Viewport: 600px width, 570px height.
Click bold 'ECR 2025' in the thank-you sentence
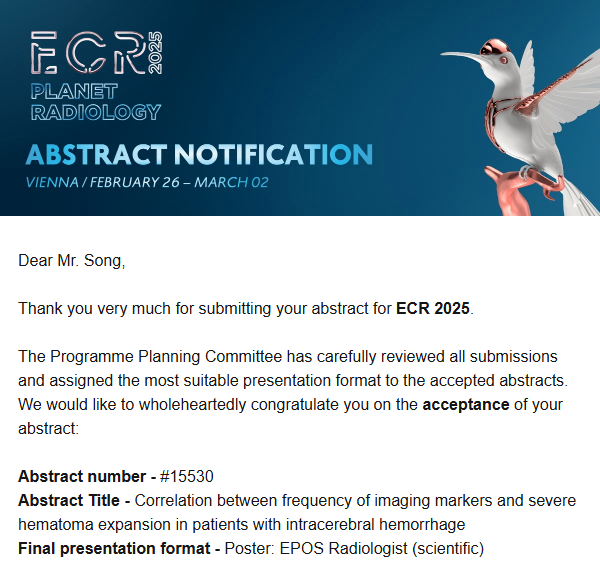point(433,308)
